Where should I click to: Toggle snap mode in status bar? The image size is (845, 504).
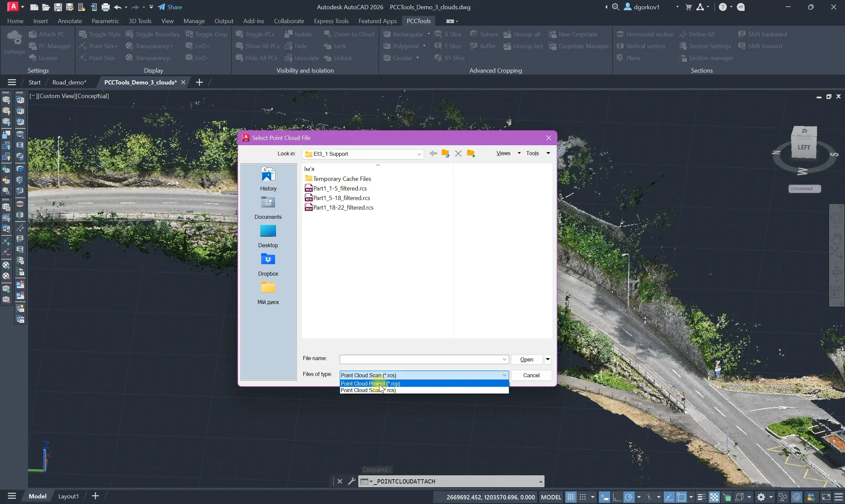pyautogui.click(x=583, y=497)
